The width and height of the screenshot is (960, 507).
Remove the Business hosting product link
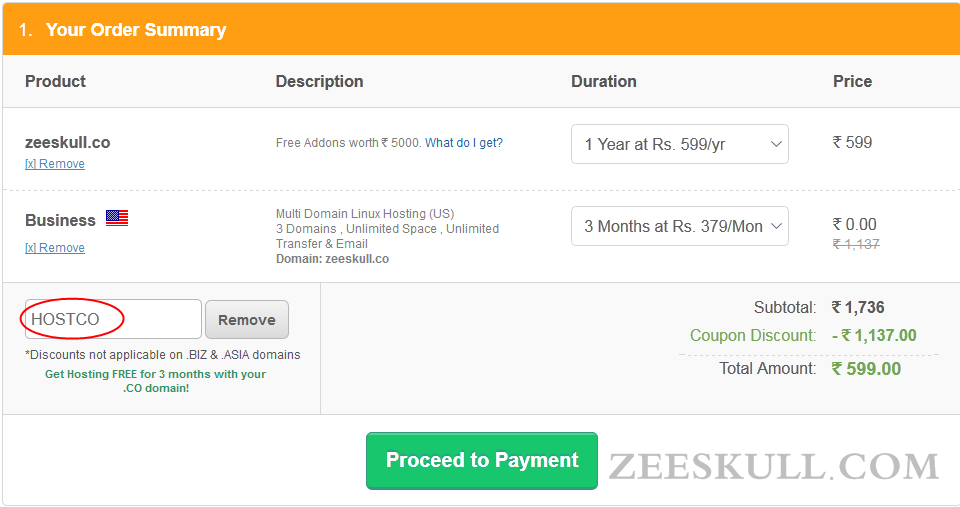click(55, 248)
